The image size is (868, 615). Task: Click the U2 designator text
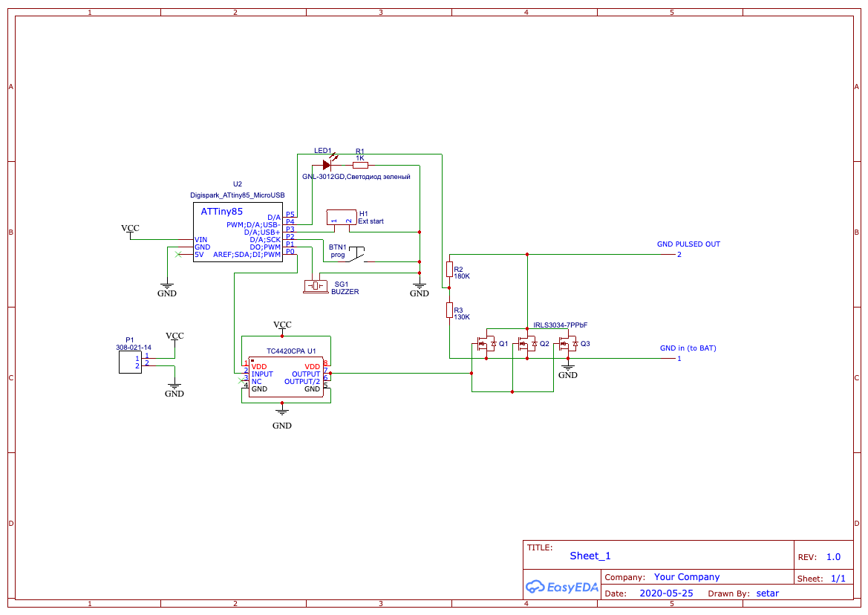(x=238, y=183)
